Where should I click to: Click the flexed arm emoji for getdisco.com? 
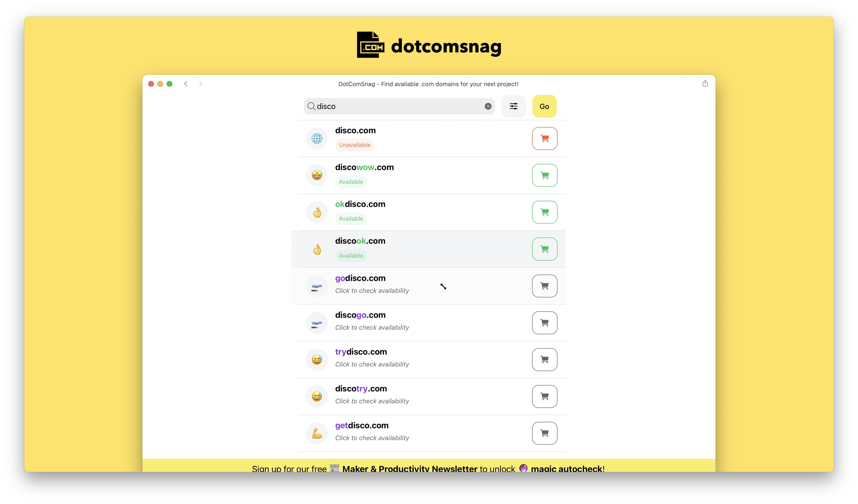317,433
